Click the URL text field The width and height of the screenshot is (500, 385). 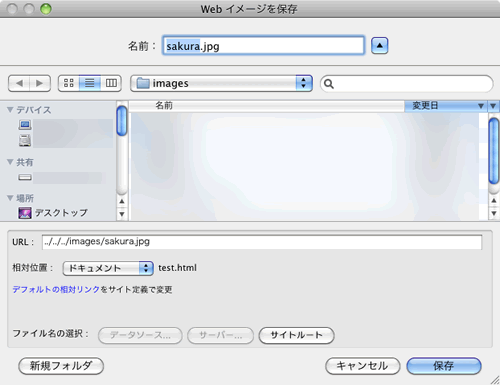click(x=262, y=242)
